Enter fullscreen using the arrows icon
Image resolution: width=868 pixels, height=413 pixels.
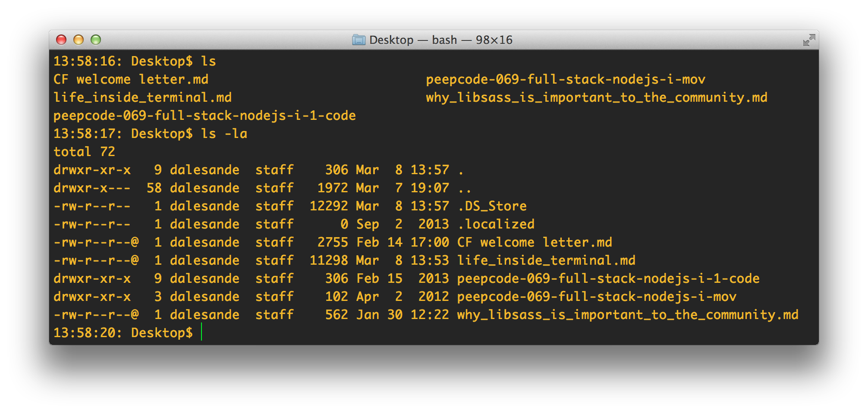(808, 40)
